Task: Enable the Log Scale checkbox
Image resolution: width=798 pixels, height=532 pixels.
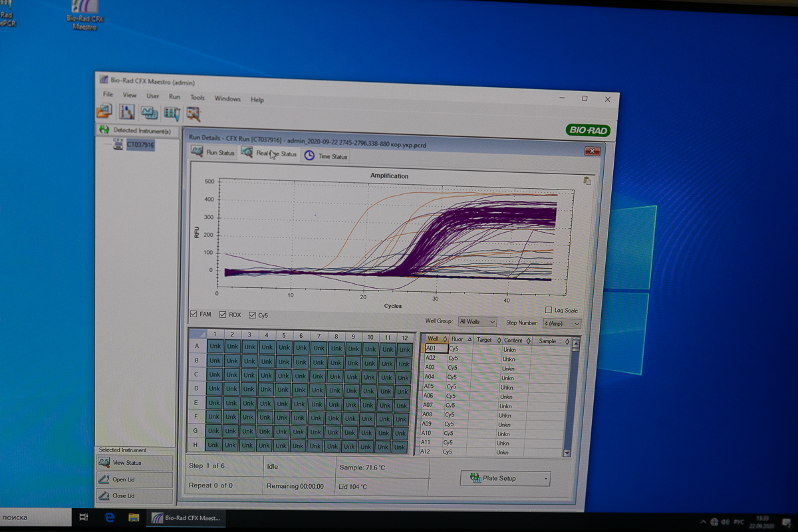Action: [x=549, y=310]
